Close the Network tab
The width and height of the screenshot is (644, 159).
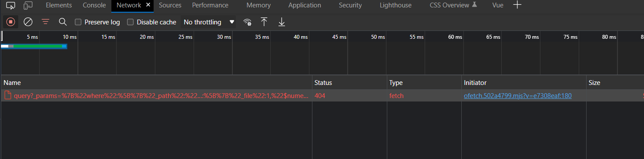pyautogui.click(x=148, y=5)
